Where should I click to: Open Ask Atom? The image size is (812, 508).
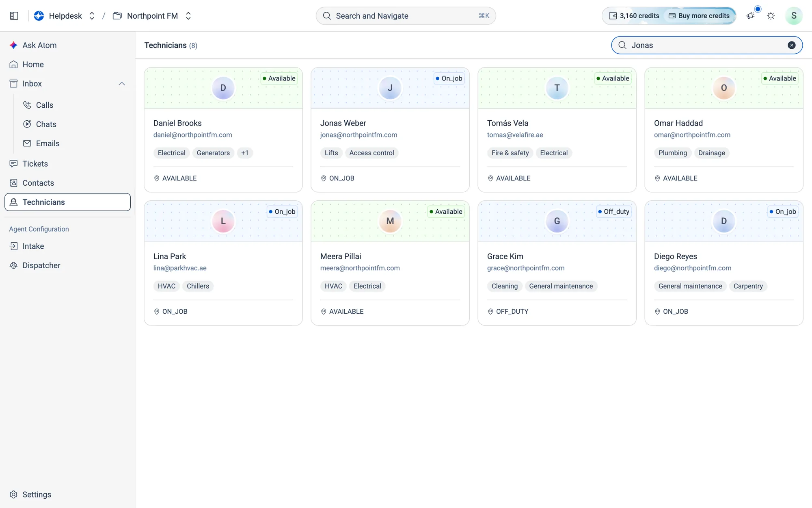pyautogui.click(x=67, y=45)
